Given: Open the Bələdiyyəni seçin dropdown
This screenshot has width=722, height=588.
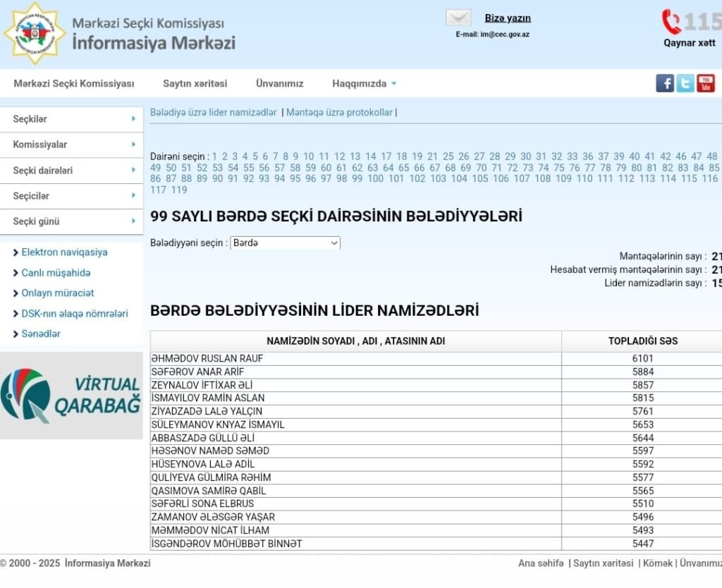Looking at the screenshot, I should pyautogui.click(x=285, y=243).
